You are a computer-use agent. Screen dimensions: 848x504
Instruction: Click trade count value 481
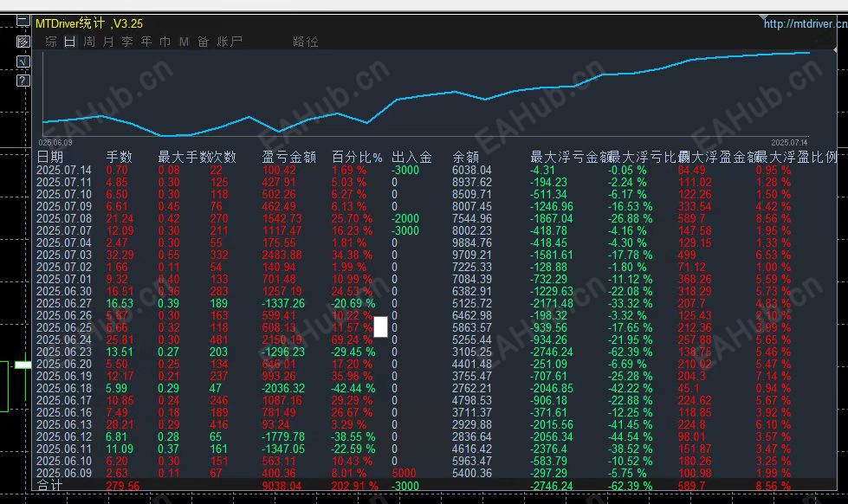click(x=219, y=339)
